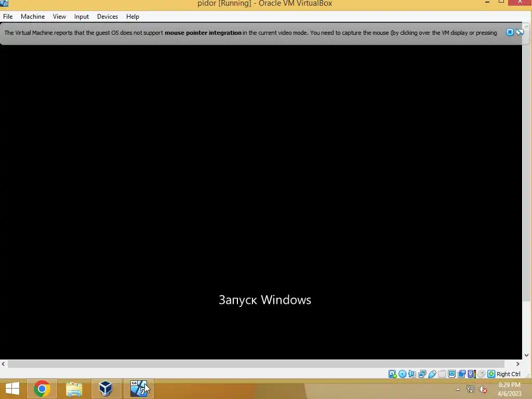Click the CPU virtualization status icon

[x=472, y=374]
